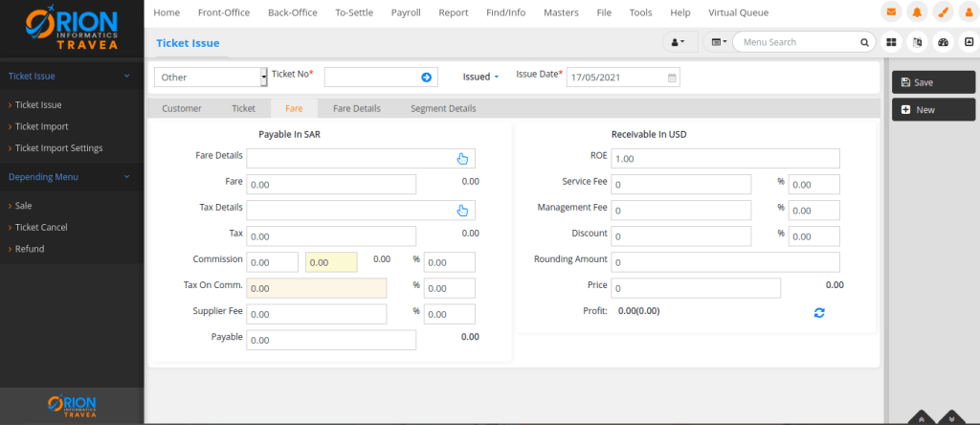This screenshot has height=425, width=980.
Task: Click the double chevron down icon
Action: coord(951,418)
